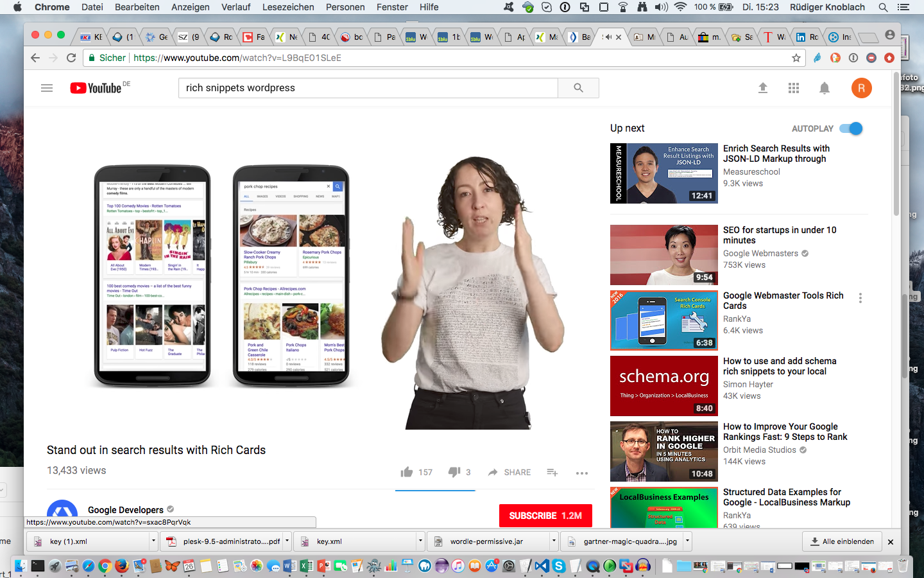The image size is (924, 578).
Task: Open Skype in the Dock
Action: [559, 566]
